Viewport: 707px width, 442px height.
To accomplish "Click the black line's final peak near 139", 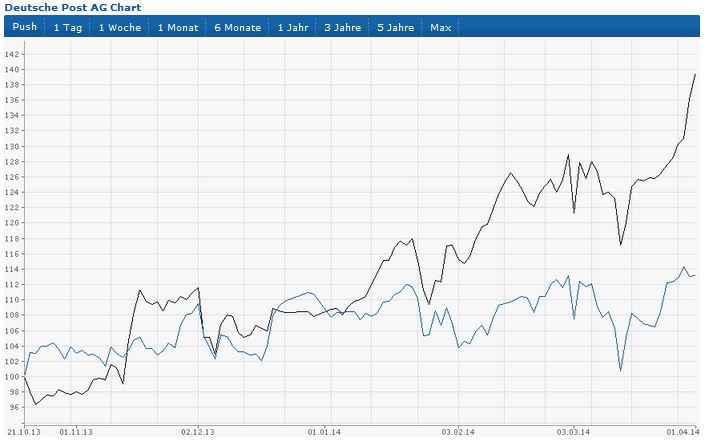I will coord(695,74).
